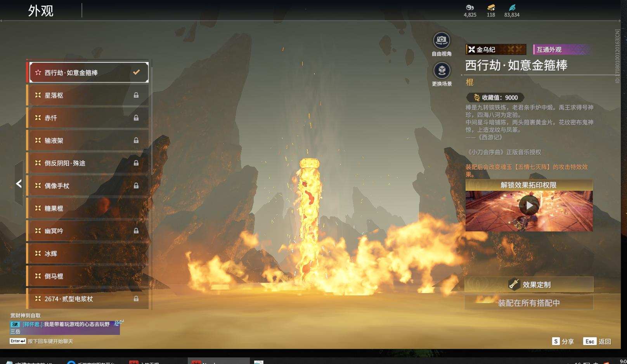Collapse the skin list with the left arrow

coord(19,183)
